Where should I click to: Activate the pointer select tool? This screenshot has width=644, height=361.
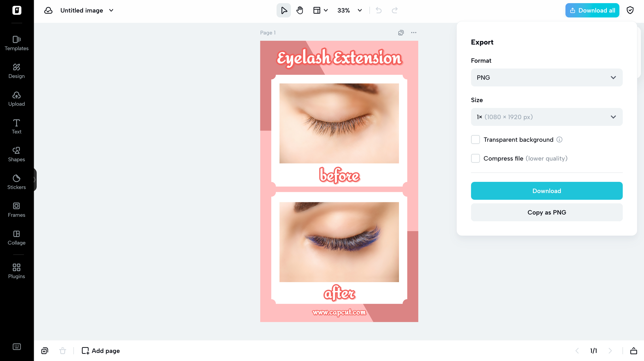click(x=284, y=10)
